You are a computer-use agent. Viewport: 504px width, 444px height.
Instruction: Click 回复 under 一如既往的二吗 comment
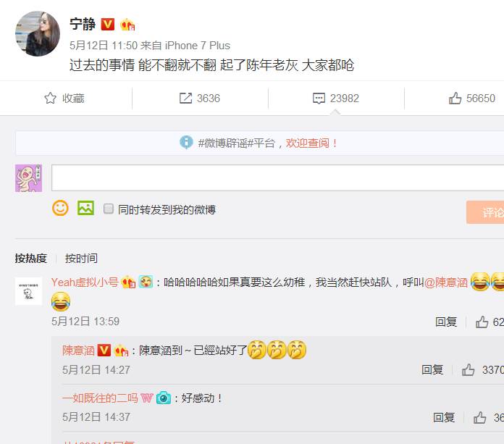pyautogui.click(x=444, y=418)
